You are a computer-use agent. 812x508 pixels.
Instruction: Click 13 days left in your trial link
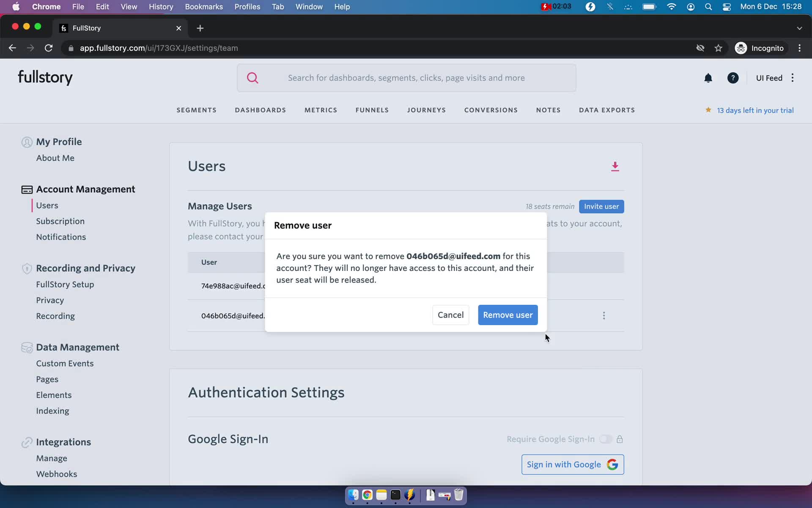pos(755,110)
